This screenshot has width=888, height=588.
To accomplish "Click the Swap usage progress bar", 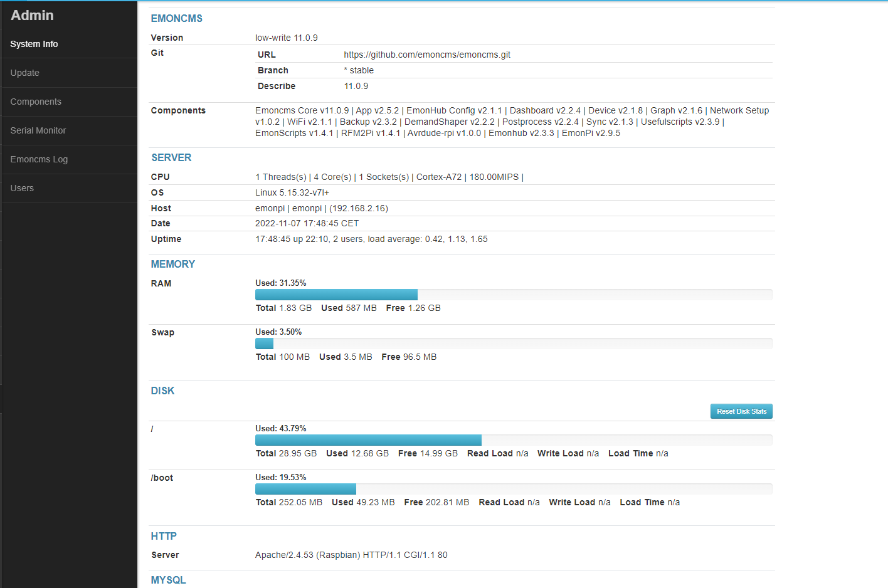I will [514, 344].
